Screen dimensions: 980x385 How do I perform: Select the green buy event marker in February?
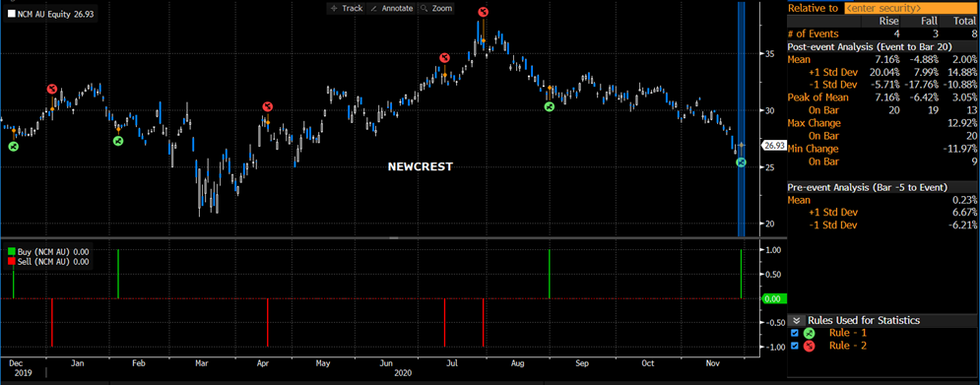tap(118, 141)
